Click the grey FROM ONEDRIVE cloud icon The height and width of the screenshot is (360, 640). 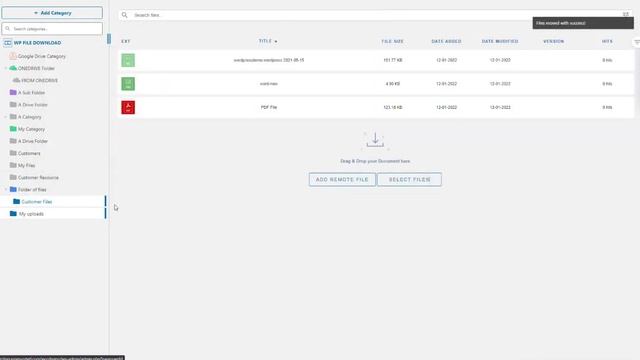[16, 80]
